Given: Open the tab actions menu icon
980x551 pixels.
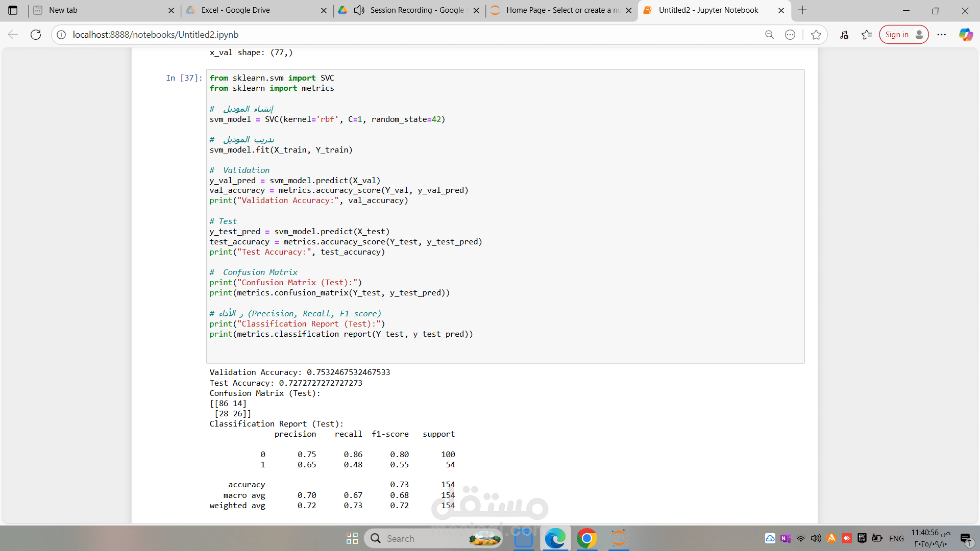Looking at the screenshot, I should tap(13, 10).
